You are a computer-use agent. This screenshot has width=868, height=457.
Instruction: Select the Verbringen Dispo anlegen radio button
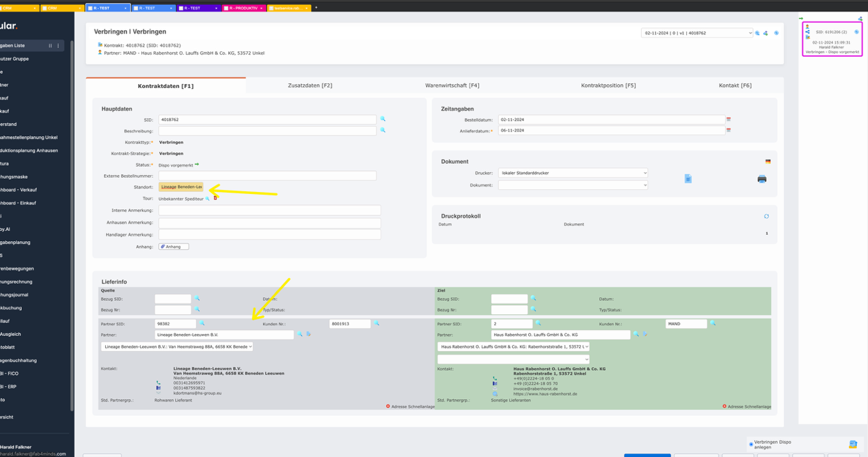(x=750, y=445)
